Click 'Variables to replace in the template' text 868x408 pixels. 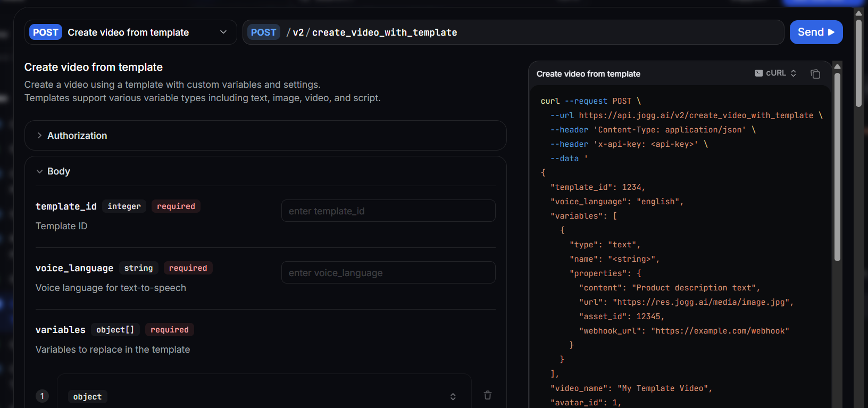coord(113,349)
